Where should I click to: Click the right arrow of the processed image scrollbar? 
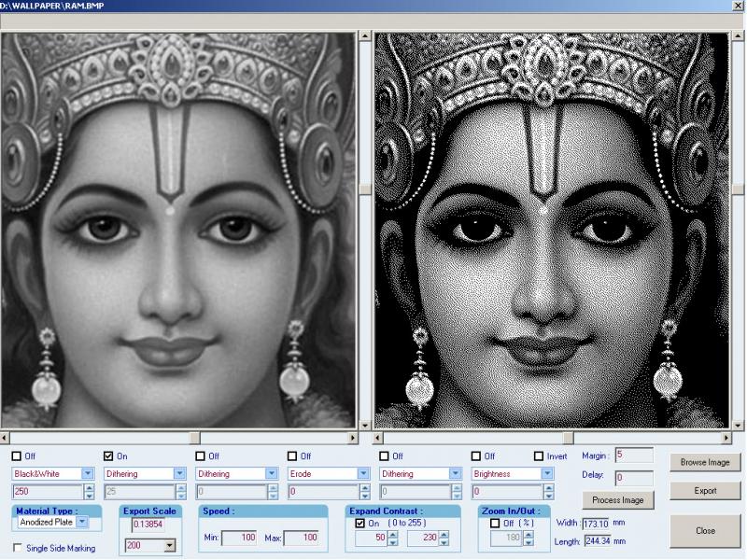[x=726, y=437]
